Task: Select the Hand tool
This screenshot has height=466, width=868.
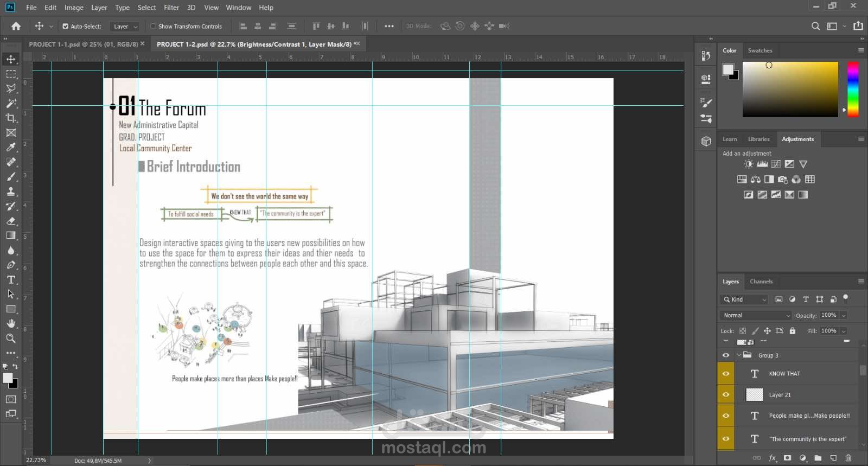Action: coord(11,323)
